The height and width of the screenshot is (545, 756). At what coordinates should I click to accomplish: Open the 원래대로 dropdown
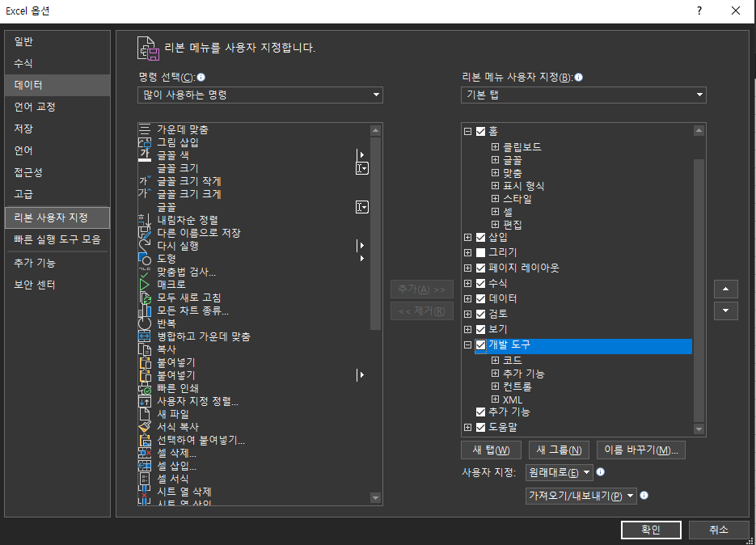pos(560,473)
